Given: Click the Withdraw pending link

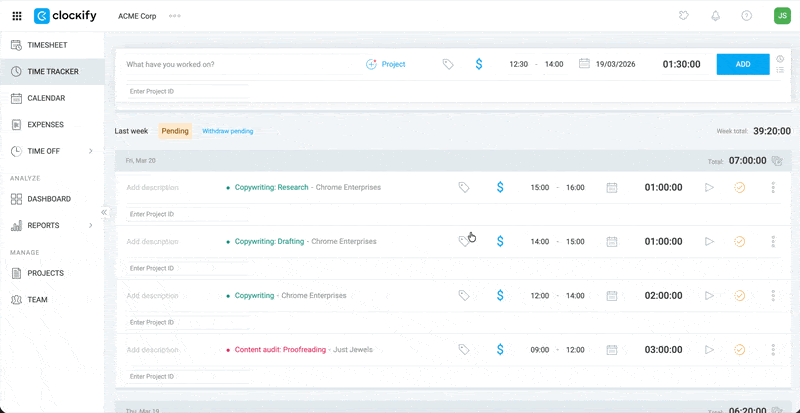Looking at the screenshot, I should tap(227, 131).
